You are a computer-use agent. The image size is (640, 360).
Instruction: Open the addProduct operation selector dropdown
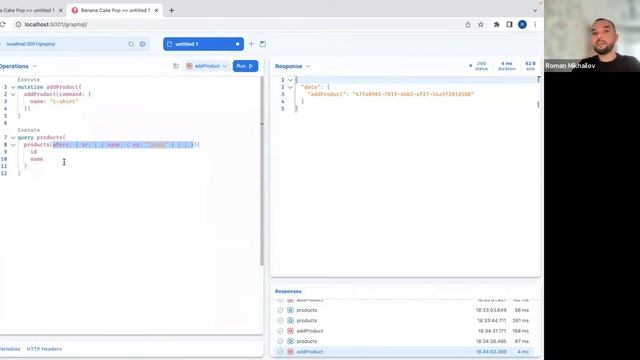tap(207, 66)
